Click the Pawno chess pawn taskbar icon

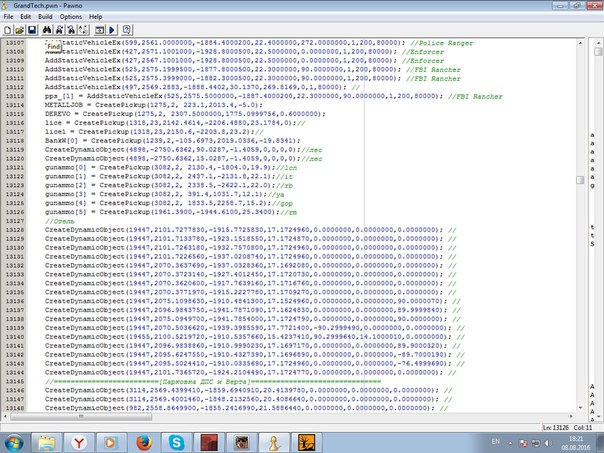274,443
